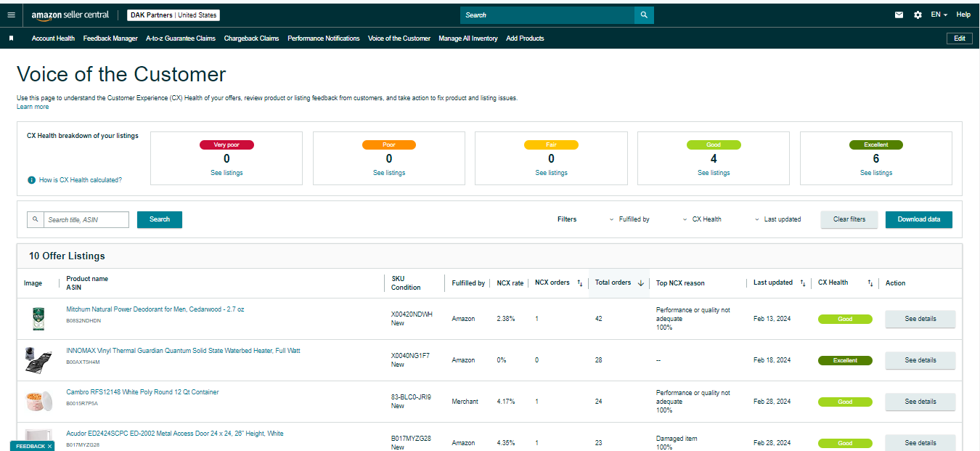Viewport: 980px width, 451px height.
Task: Click the Edit button in nav bar
Action: click(x=959, y=38)
